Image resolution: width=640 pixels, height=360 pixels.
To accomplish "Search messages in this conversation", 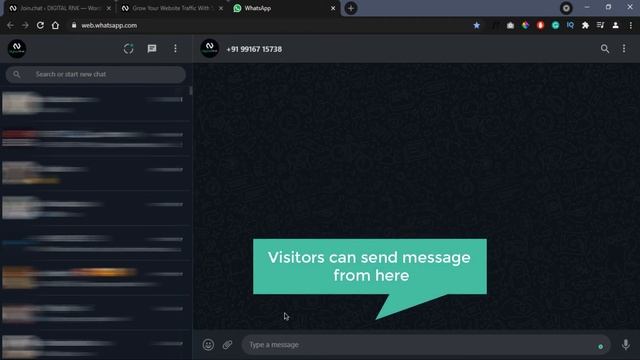I will click(604, 49).
